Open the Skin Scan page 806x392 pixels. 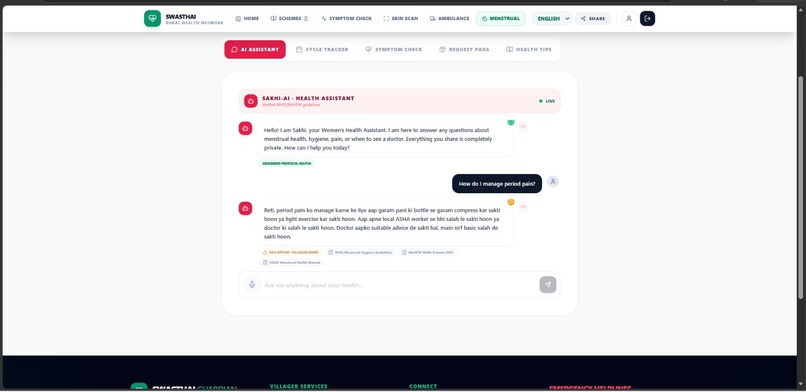pyautogui.click(x=400, y=18)
